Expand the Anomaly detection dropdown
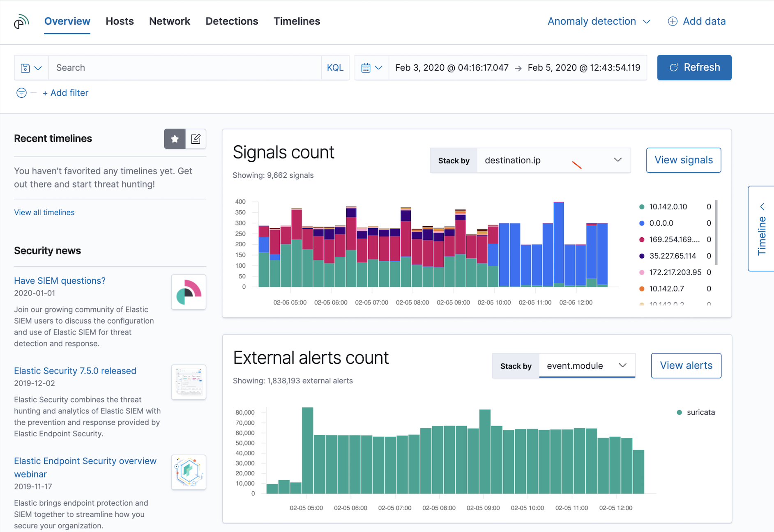Image resolution: width=774 pixels, height=532 pixels. pyautogui.click(x=599, y=21)
